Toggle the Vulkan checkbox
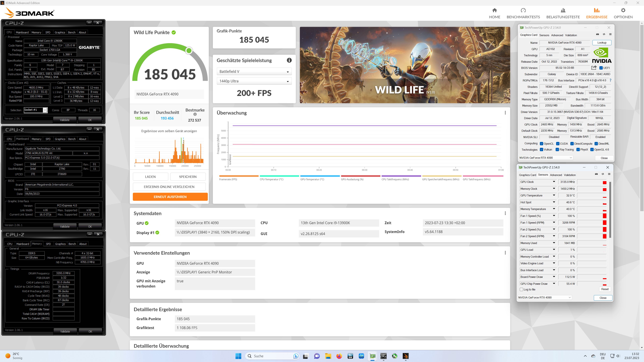Screen dimensions: 644x362 tap(542, 150)
